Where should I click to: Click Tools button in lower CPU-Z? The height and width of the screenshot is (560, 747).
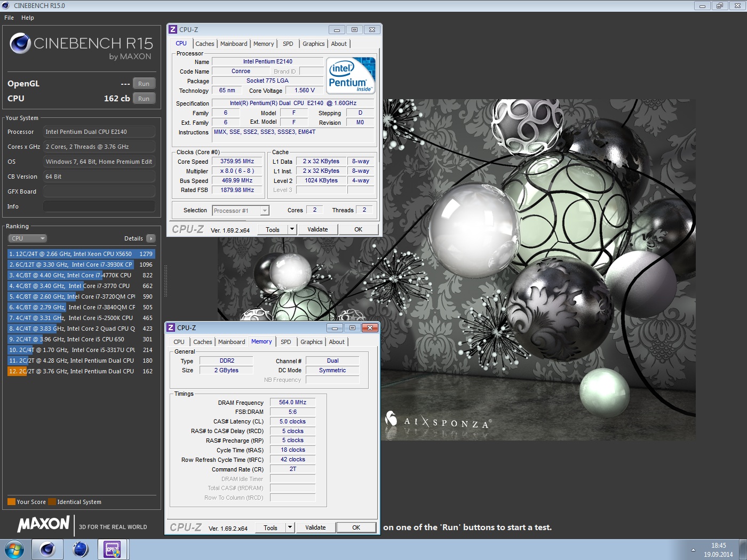[271, 527]
